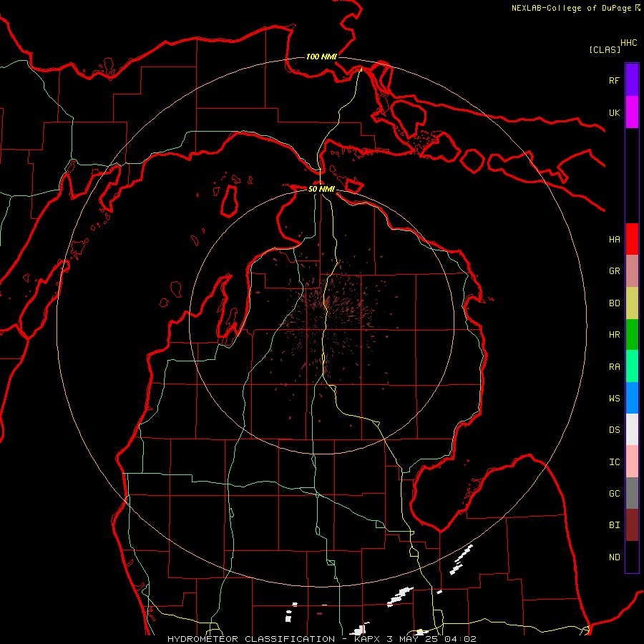Click the 100 NMI range ring label
This screenshot has height=644, width=644.
pyautogui.click(x=321, y=57)
